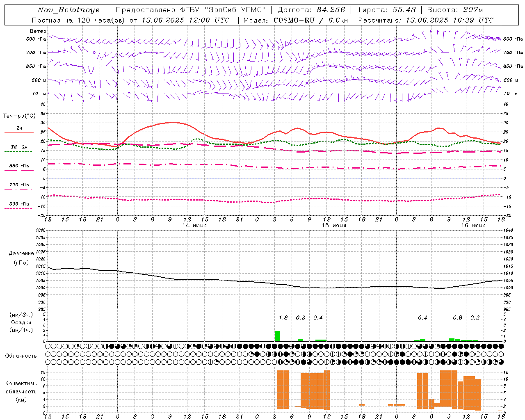Click the (мм/1ч.) precipitation unit label
Screen dimensions: 525x420
21,330
